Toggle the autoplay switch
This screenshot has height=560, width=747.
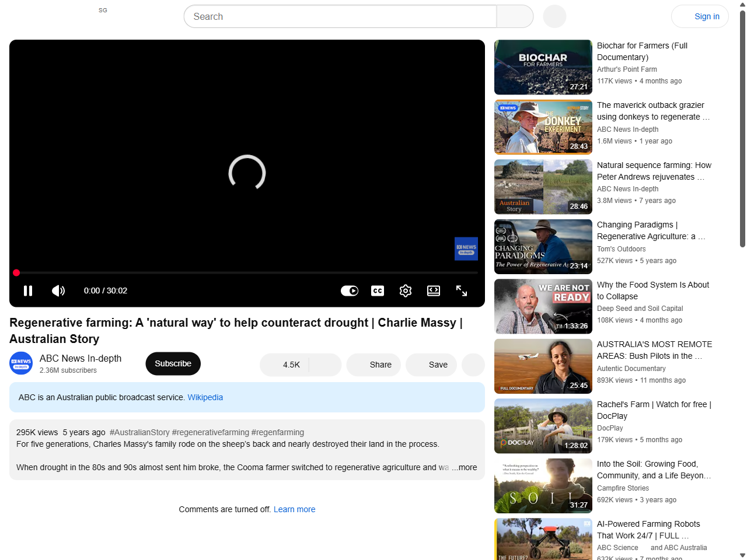pos(350,290)
